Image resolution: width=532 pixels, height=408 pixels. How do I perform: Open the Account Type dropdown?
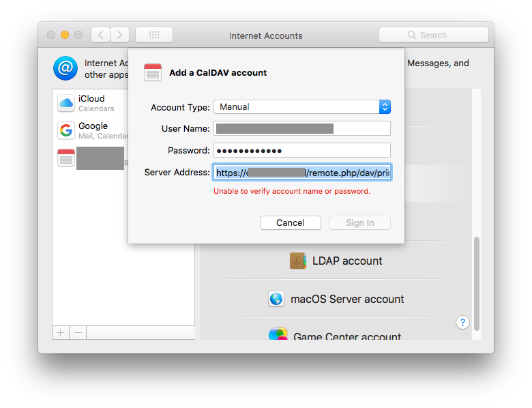[x=302, y=106]
